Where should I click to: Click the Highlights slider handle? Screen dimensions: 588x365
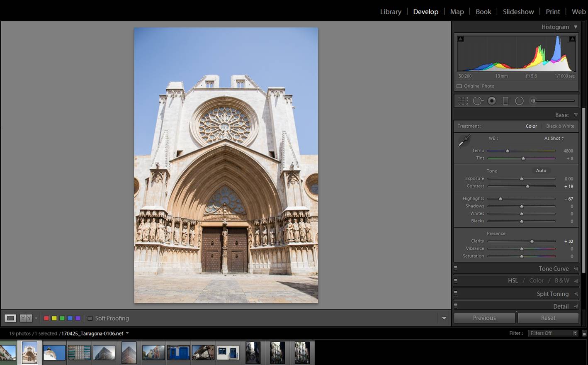coord(501,199)
